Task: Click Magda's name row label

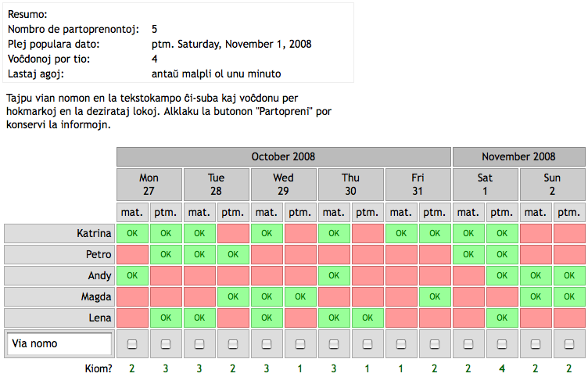Action: (59, 296)
